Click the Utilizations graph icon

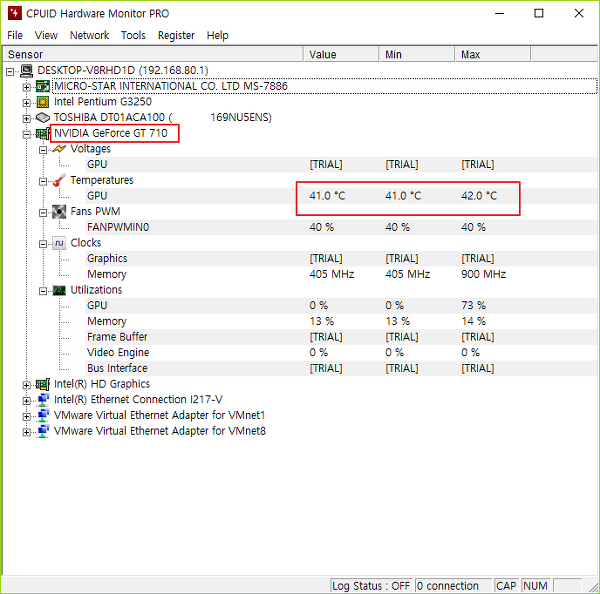tap(59, 290)
